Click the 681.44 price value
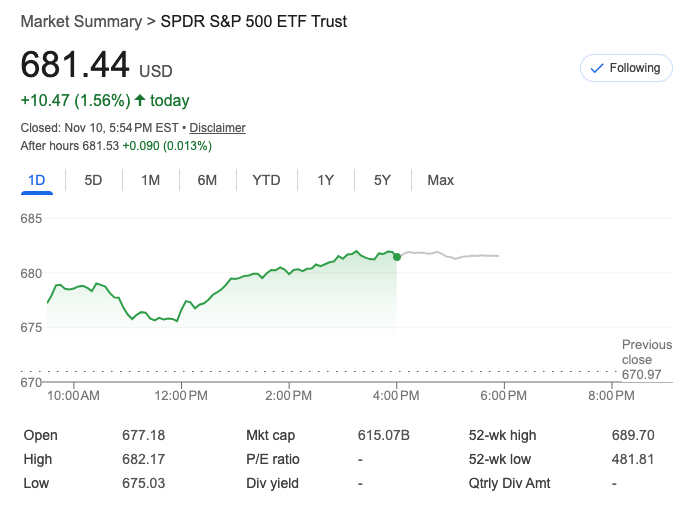This screenshot has width=684, height=508. pos(76,65)
